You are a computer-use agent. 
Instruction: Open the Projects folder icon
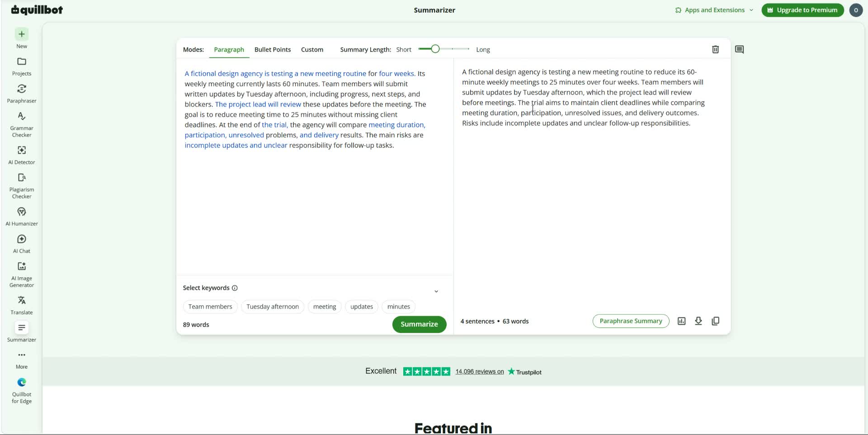click(x=21, y=61)
